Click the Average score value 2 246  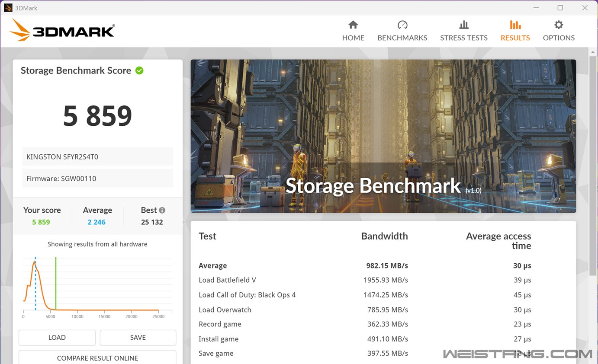(x=96, y=222)
